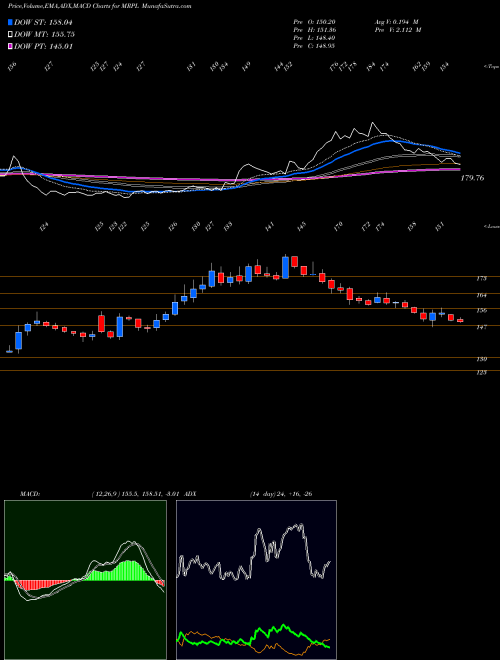This screenshot has height=660, width=500.
Task: Click the MACD panel heading label
Action: tap(29, 494)
